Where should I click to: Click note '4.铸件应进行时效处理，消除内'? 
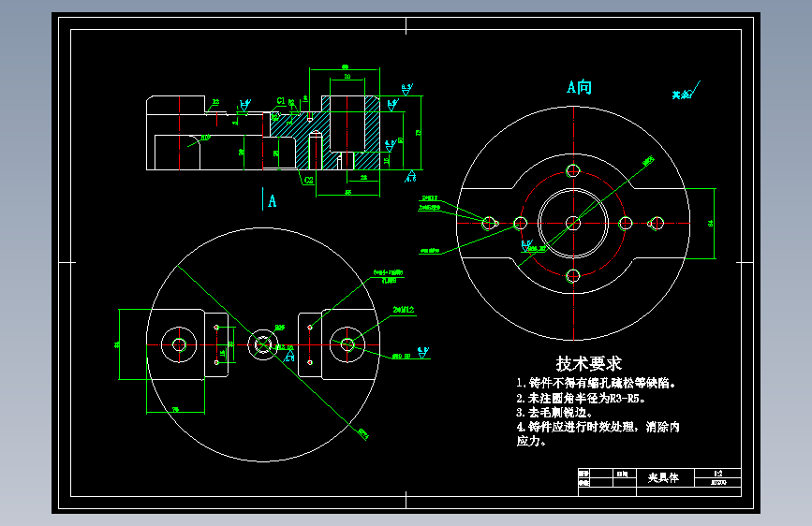[x=598, y=427]
